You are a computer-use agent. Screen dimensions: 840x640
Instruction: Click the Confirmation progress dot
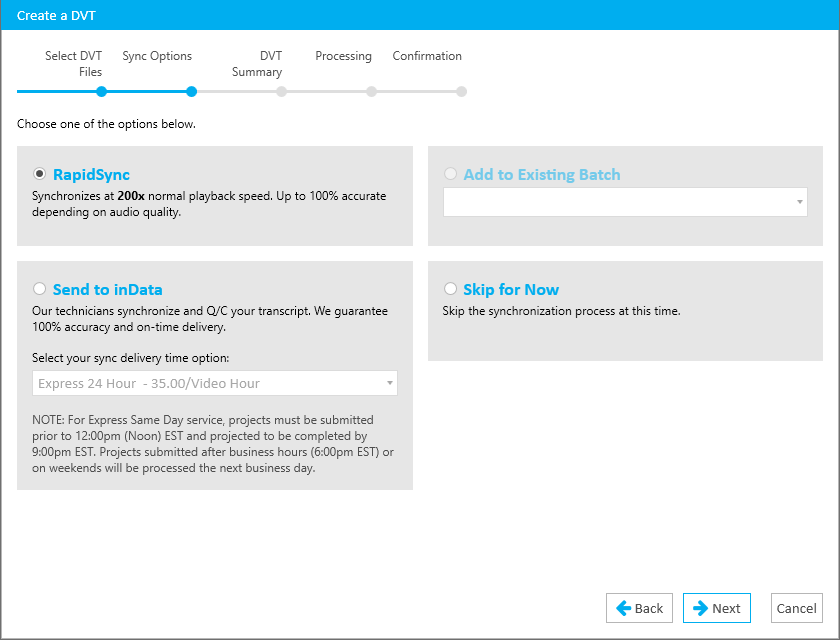coord(461,92)
